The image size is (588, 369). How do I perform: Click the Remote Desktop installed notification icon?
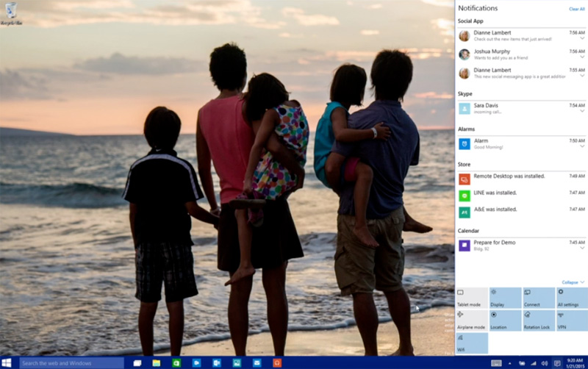click(x=465, y=179)
